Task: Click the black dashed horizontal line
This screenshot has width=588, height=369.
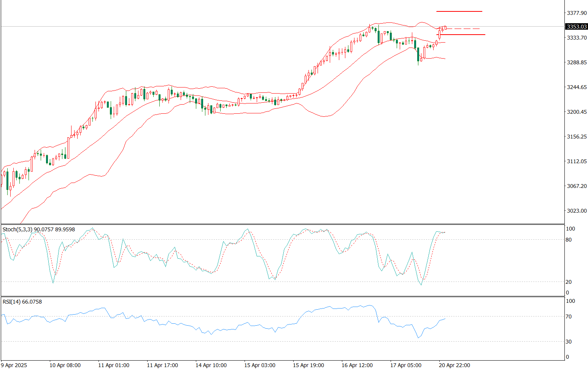Action: point(464,29)
